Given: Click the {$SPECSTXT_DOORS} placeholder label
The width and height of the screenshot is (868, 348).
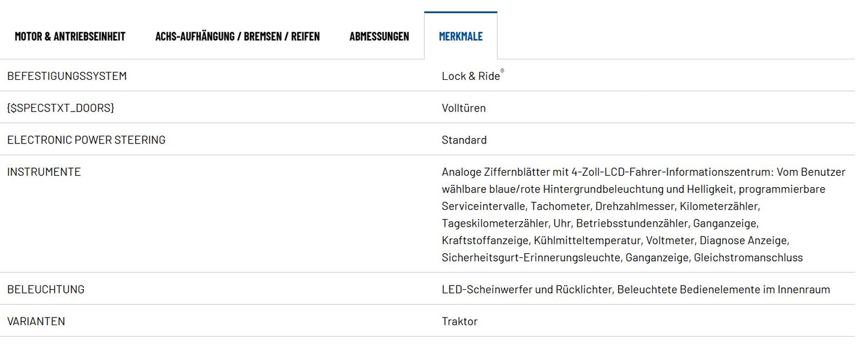Looking at the screenshot, I should 59,107.
